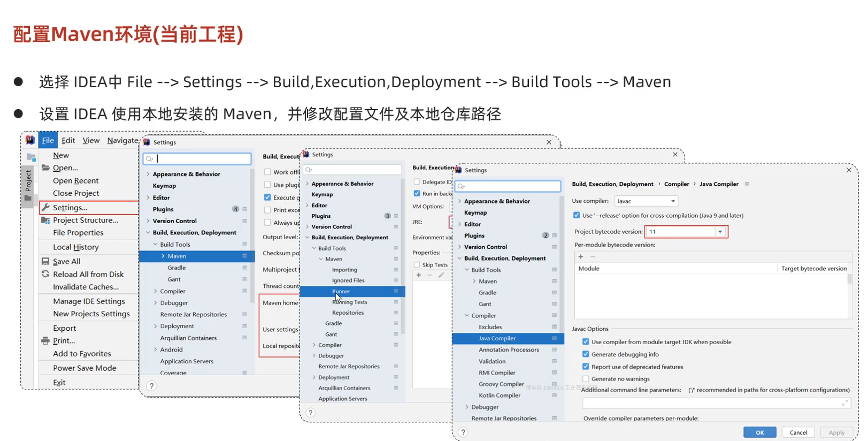Uncheck Generate debugging info checkbox

click(x=586, y=354)
